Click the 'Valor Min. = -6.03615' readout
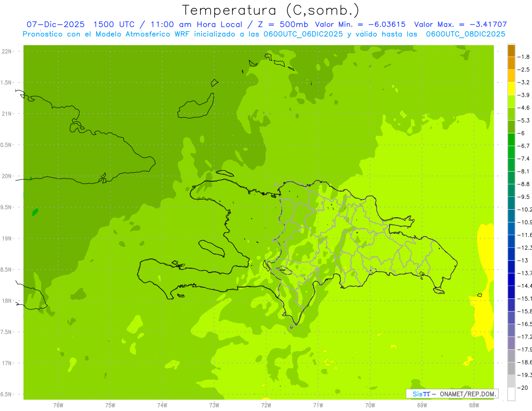532x411 pixels. [360, 24]
